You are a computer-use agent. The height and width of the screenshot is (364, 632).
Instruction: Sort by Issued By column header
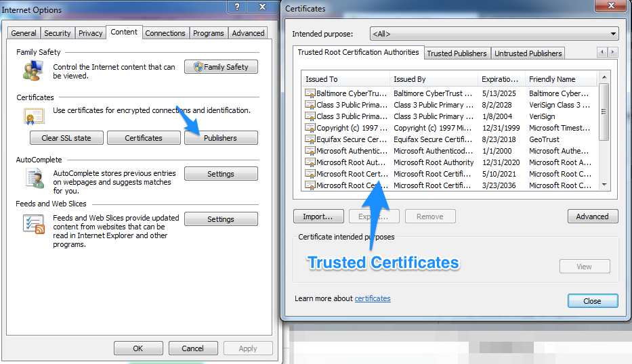tap(434, 79)
